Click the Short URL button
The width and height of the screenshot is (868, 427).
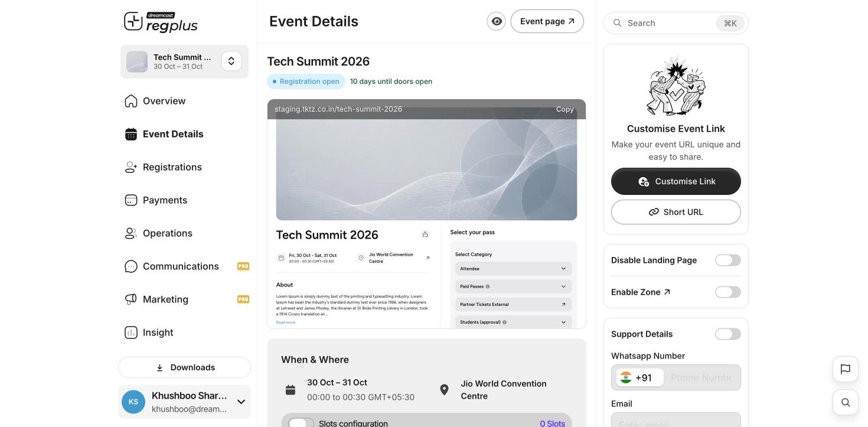pyautogui.click(x=676, y=212)
